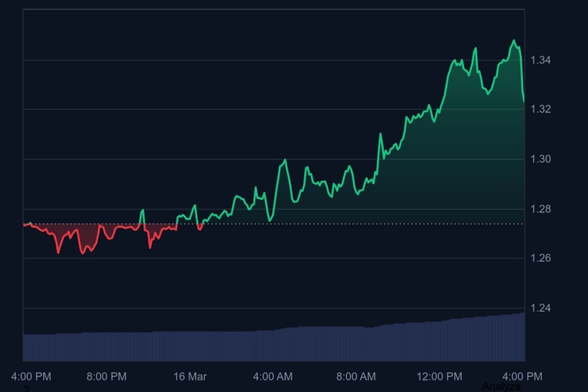
Task: Click the 1.30 price gridline label
Action: (x=540, y=158)
